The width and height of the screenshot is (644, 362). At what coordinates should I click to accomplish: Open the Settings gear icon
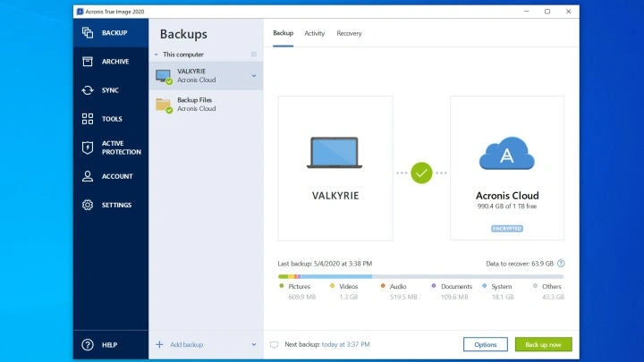pyautogui.click(x=88, y=205)
